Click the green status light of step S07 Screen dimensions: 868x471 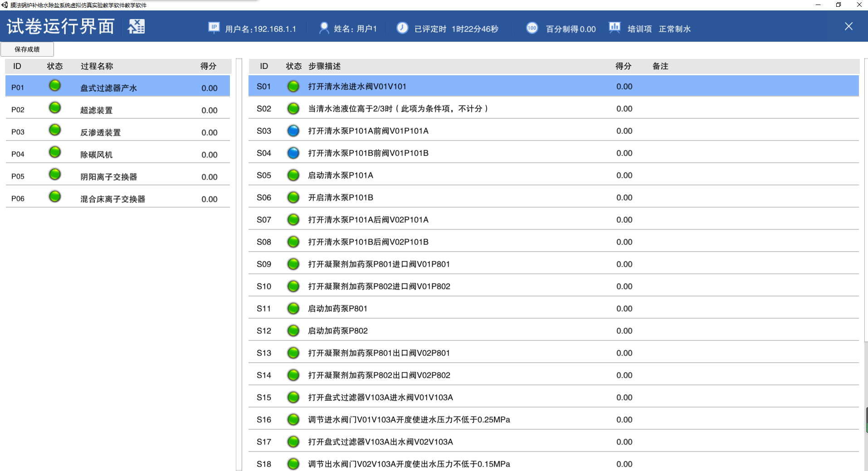pyautogui.click(x=293, y=219)
